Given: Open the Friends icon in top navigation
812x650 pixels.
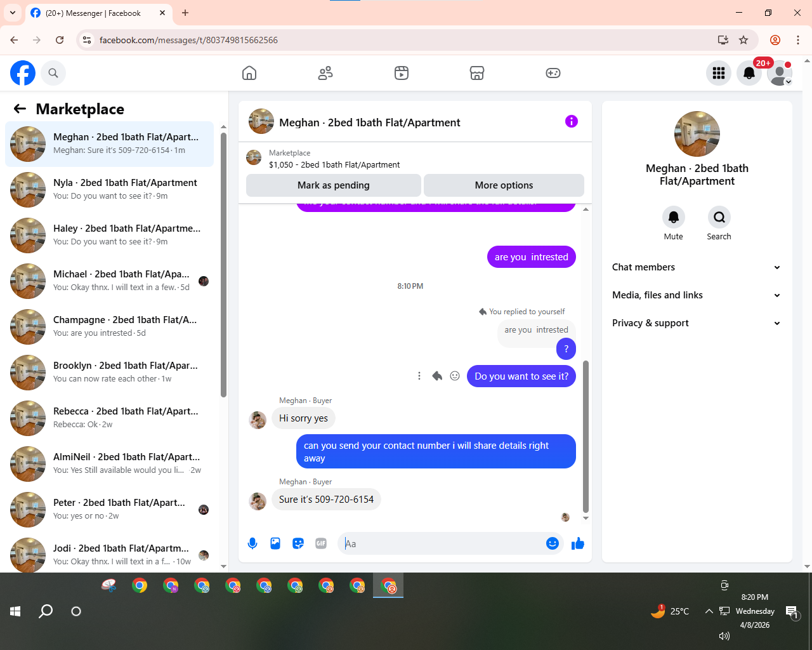Looking at the screenshot, I should (325, 73).
